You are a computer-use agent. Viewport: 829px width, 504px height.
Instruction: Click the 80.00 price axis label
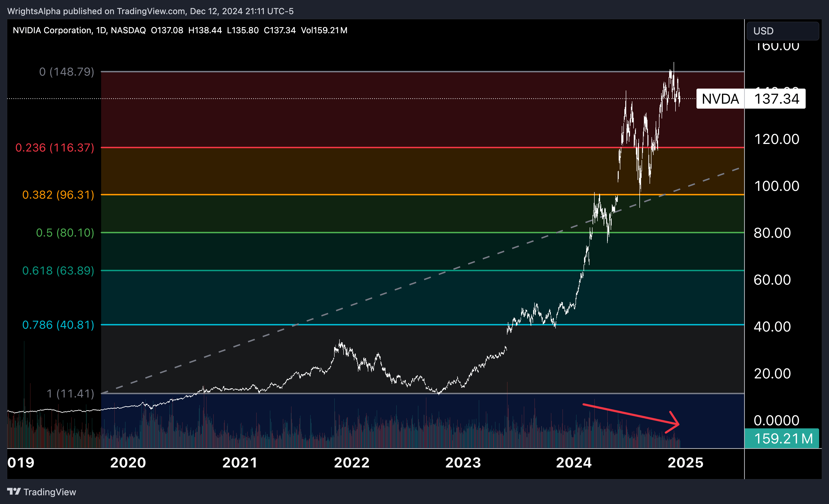click(772, 233)
